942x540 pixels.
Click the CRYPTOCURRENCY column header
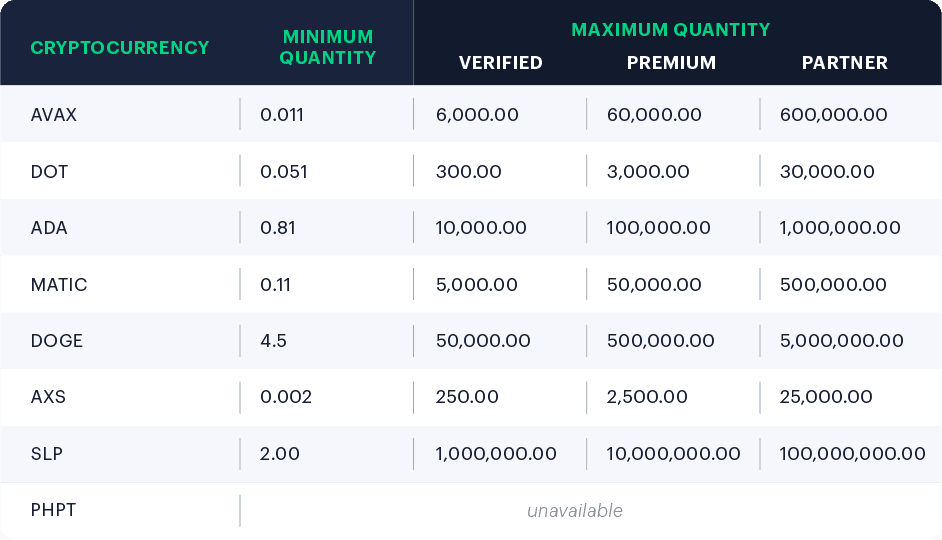point(120,47)
